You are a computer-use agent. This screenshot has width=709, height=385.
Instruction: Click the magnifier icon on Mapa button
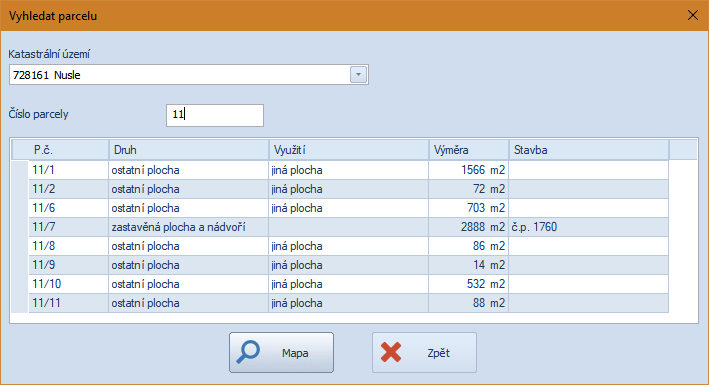click(x=248, y=352)
